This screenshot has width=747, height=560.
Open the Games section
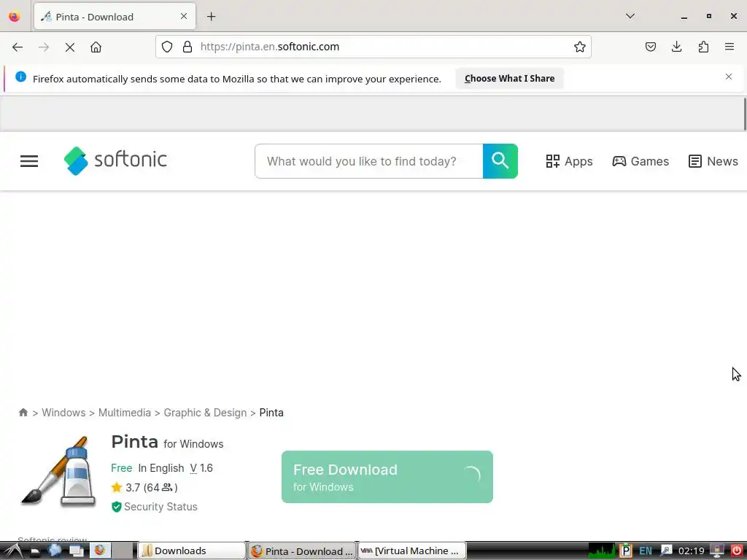coord(640,161)
